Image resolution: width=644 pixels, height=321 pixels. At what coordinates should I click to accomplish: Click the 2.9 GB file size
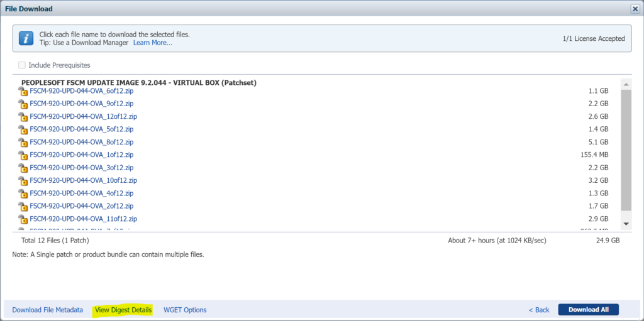coord(598,219)
